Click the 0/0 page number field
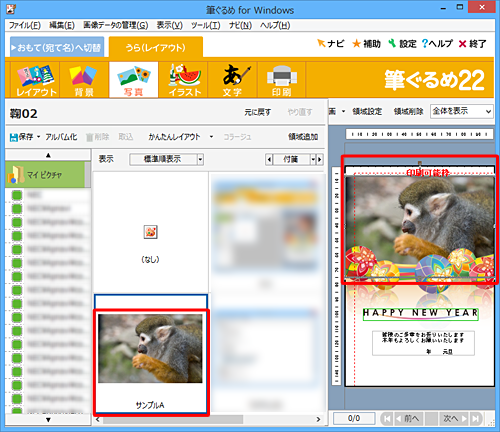Viewport: 500px width, 432px height. point(354,418)
